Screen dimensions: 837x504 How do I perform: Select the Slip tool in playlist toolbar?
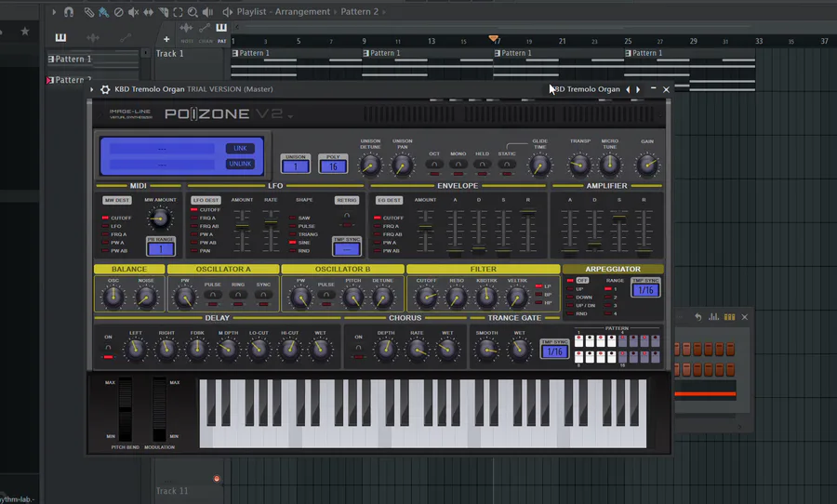tap(149, 12)
